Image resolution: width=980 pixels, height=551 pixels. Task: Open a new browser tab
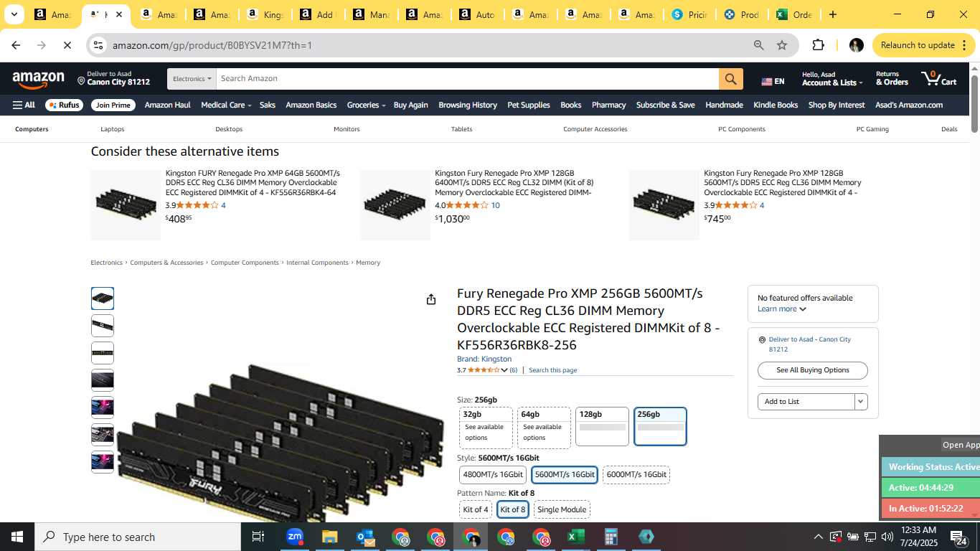832,14
